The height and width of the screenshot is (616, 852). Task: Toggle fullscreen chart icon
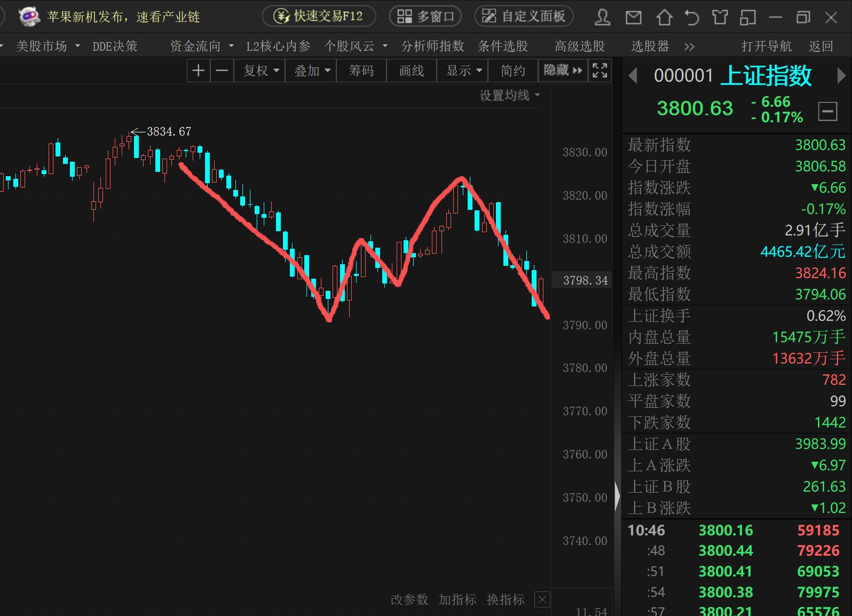tap(599, 70)
